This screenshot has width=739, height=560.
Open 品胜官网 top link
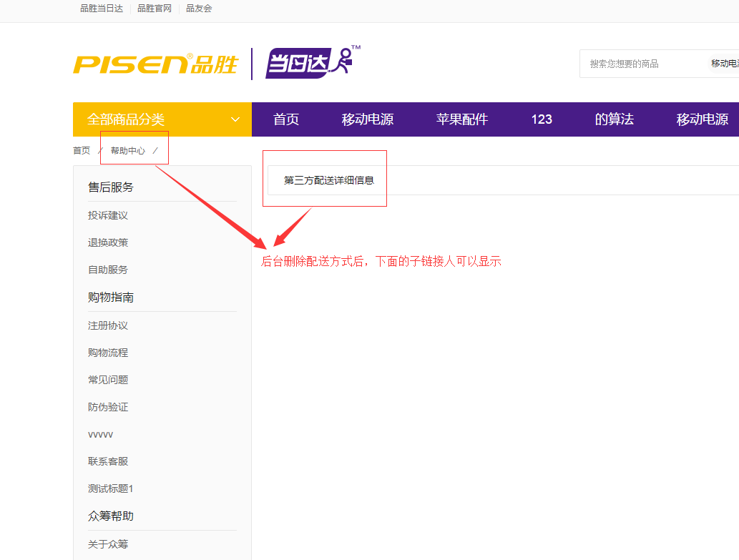[x=155, y=9]
